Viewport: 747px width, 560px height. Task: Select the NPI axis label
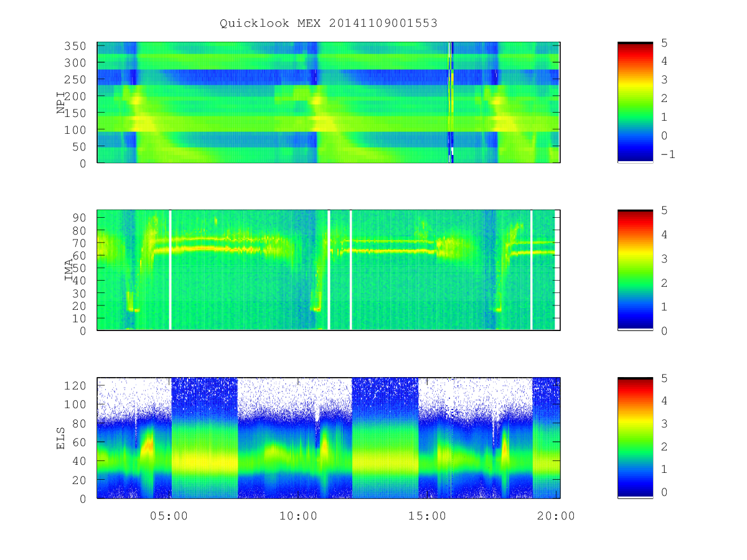[x=61, y=103]
